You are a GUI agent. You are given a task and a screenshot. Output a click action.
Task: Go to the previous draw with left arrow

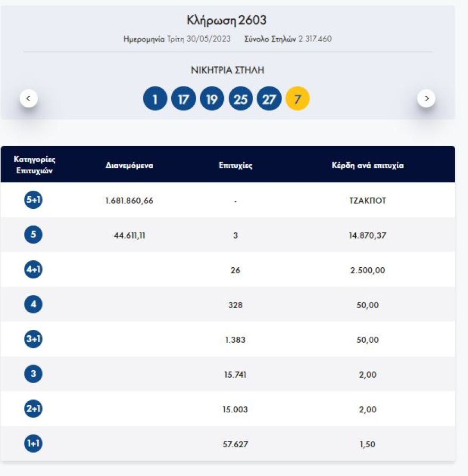[x=27, y=98]
